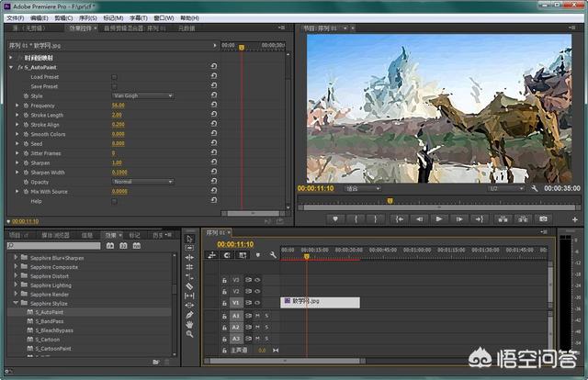Viewport: 588px width, 380px height.
Task: Collapse the S_AutoPaint effect
Action: pos(11,67)
